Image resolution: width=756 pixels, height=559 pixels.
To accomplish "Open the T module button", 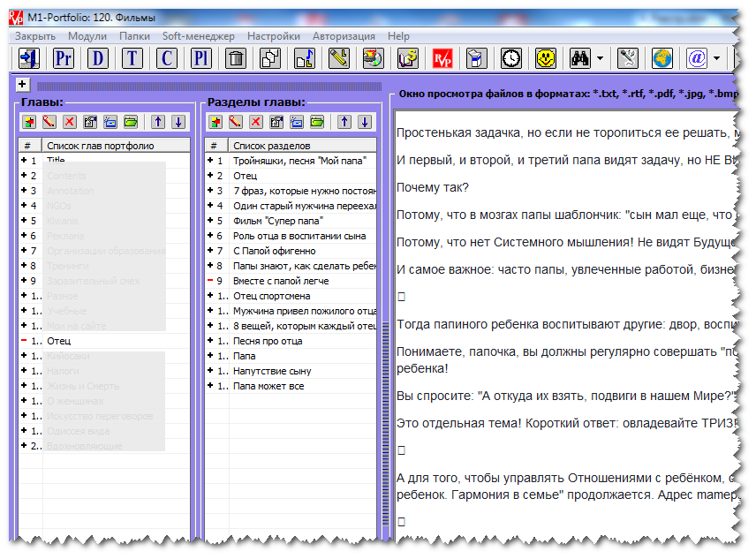I will [x=132, y=59].
